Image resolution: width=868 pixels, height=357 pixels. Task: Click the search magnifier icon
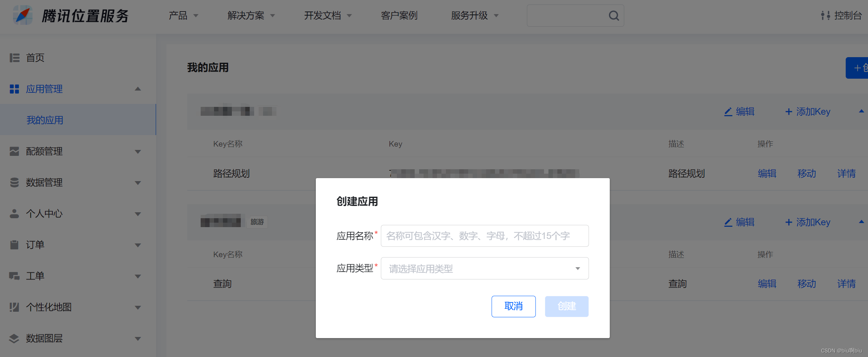click(x=613, y=16)
